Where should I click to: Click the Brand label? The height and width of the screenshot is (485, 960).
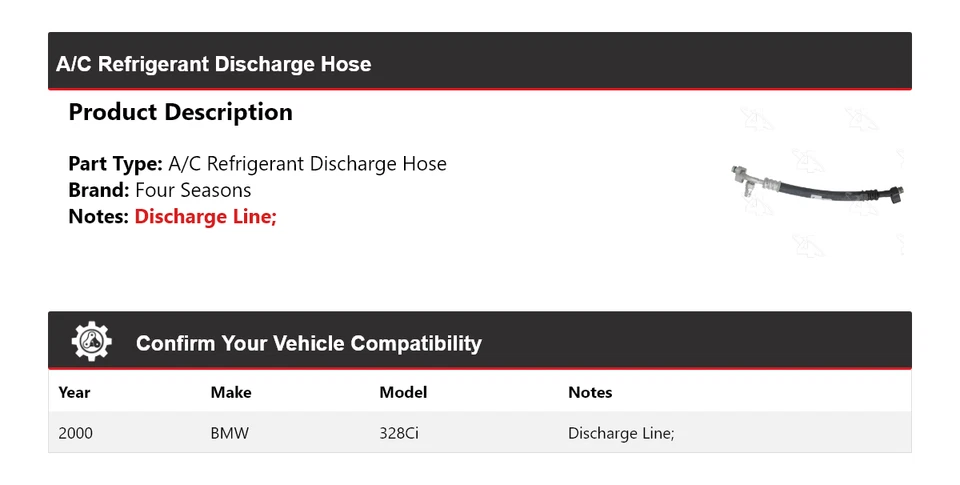click(x=99, y=190)
